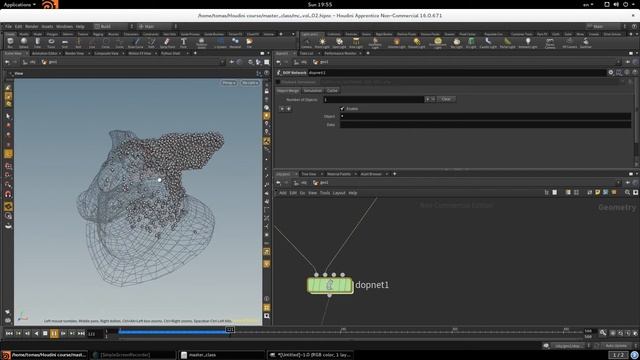Screen dimensions: 640x360
Task: Switch to the Material Palette tab
Action: click(338, 174)
